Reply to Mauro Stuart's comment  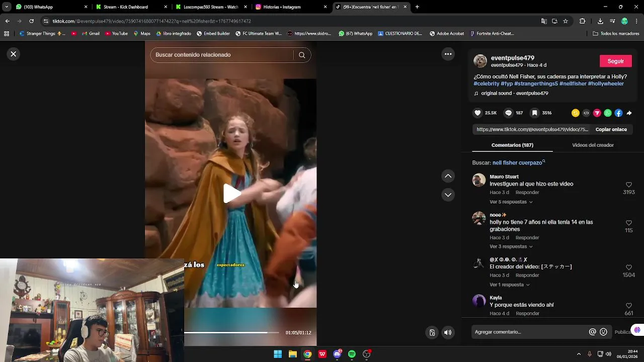click(x=527, y=193)
